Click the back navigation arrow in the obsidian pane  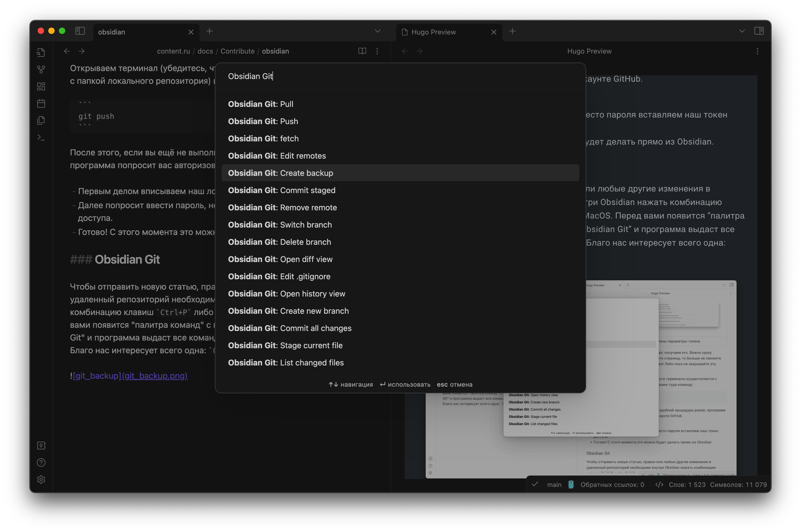coord(67,51)
